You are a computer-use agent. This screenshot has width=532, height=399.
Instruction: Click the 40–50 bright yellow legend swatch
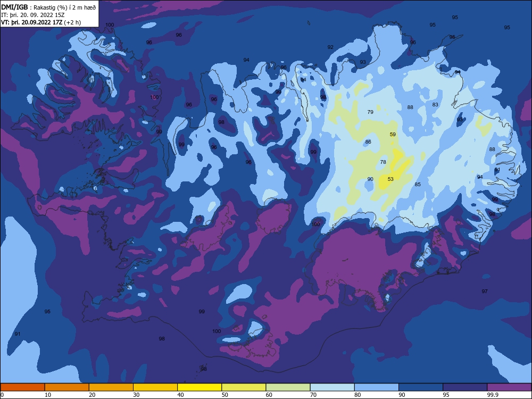(199, 387)
